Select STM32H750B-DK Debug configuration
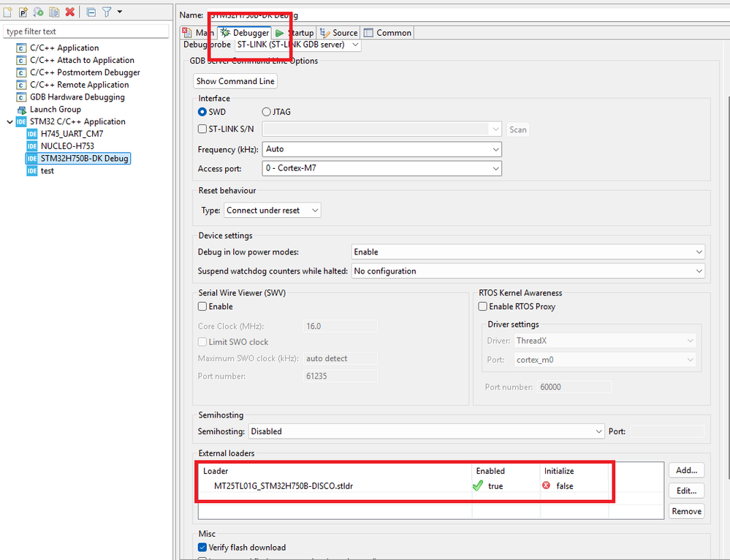 [84, 159]
